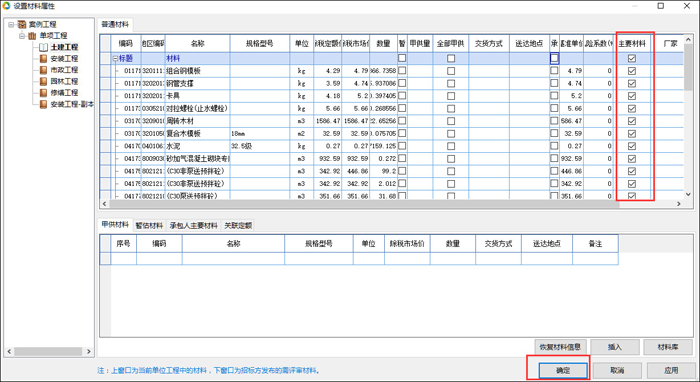700x382 pixels.
Task: Switch to the 普通材料 tab
Action: tap(115, 25)
